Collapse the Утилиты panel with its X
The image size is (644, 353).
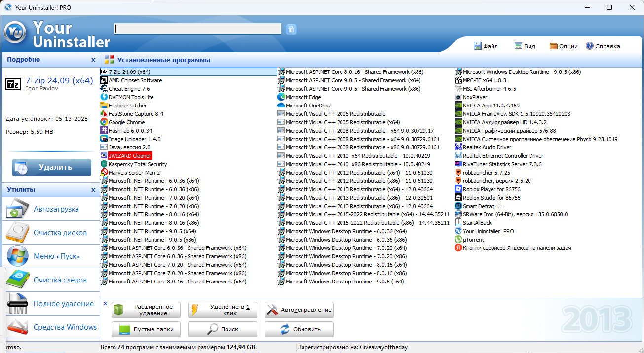(93, 190)
